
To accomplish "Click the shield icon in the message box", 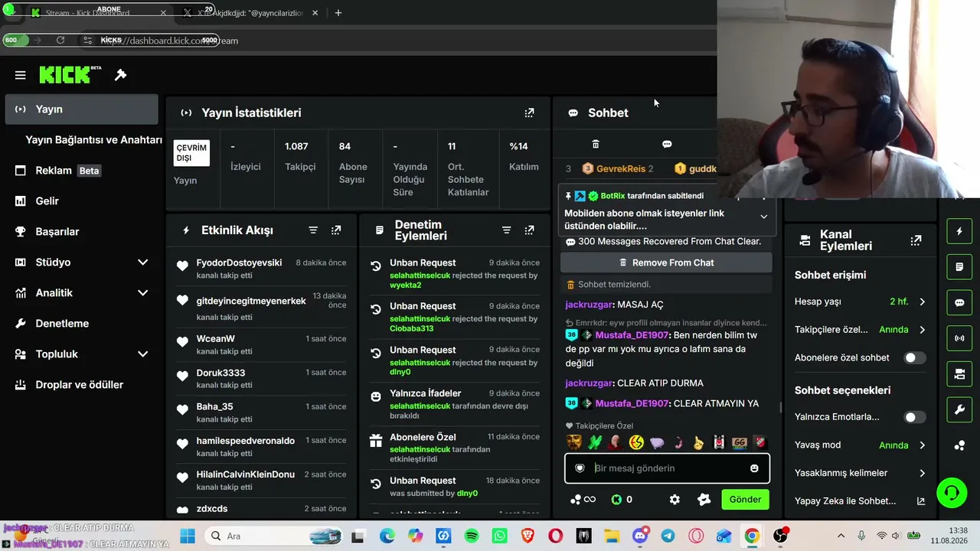I will coord(580,468).
